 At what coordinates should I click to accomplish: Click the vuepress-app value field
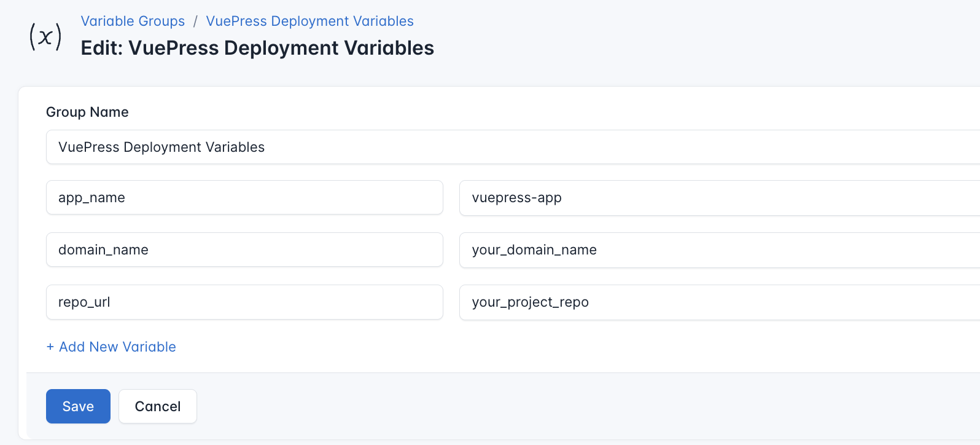pos(675,197)
